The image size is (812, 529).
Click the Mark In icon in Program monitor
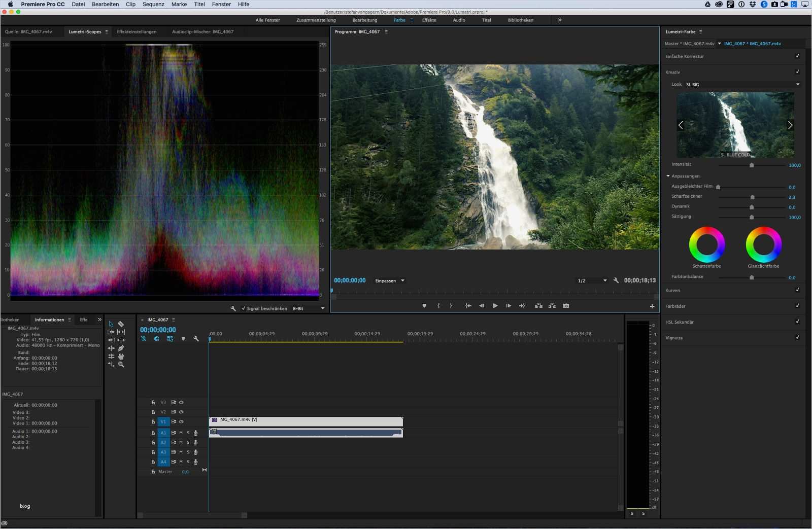pos(439,306)
